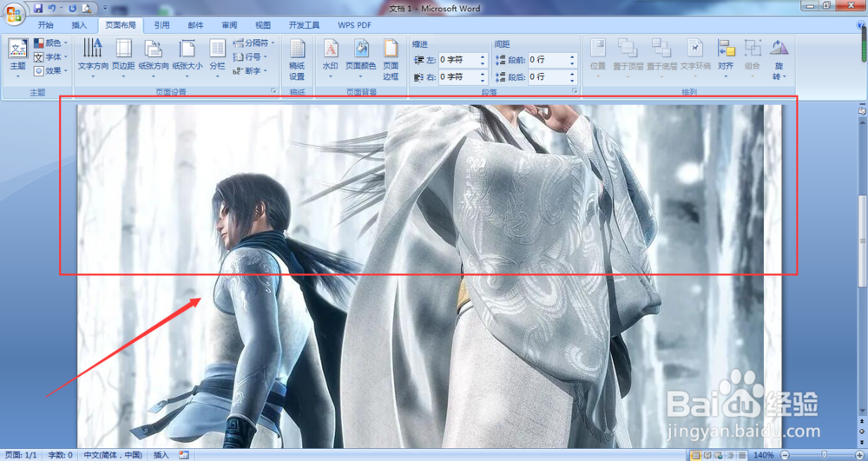The height and width of the screenshot is (461, 868).
Task: Open 位置 position options
Action: (x=598, y=58)
